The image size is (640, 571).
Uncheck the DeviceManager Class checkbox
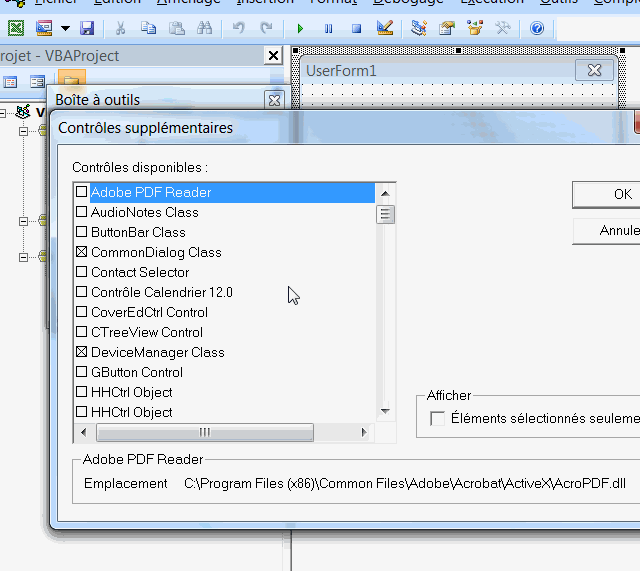[82, 351]
